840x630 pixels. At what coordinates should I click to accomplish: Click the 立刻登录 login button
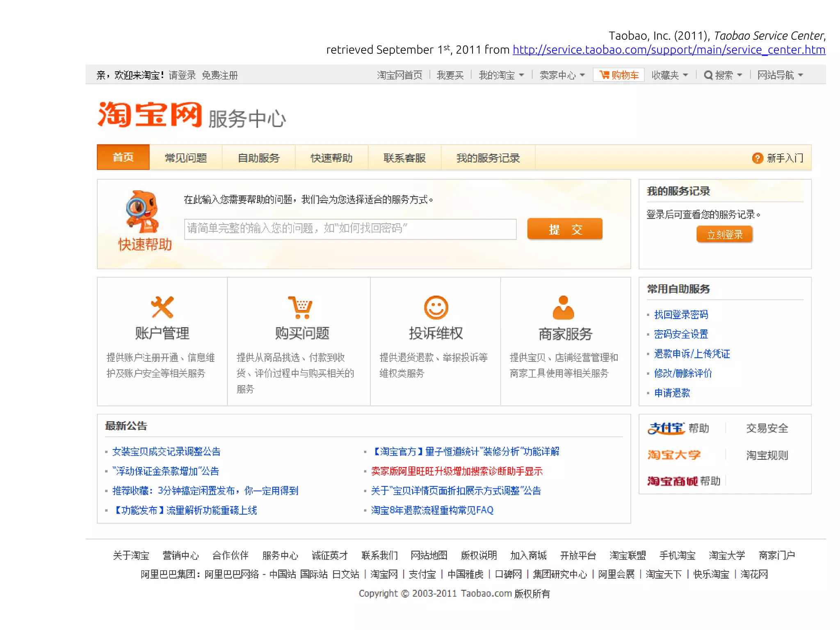[x=724, y=234]
